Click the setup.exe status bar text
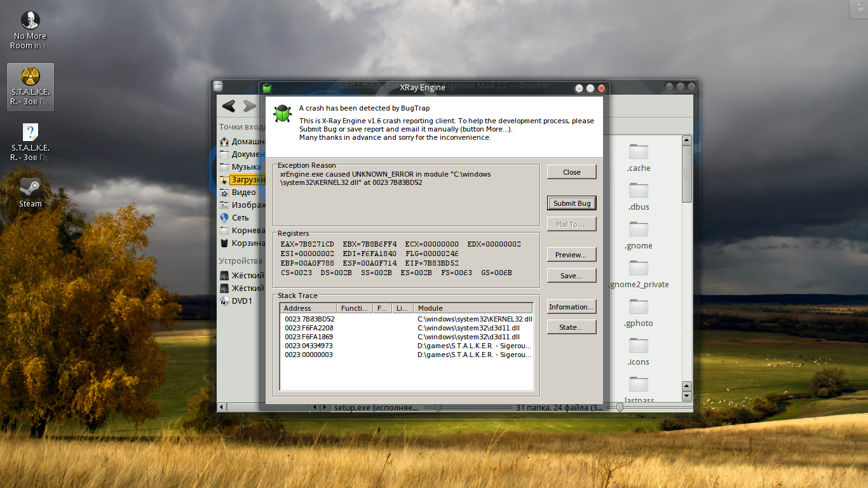 (x=376, y=407)
